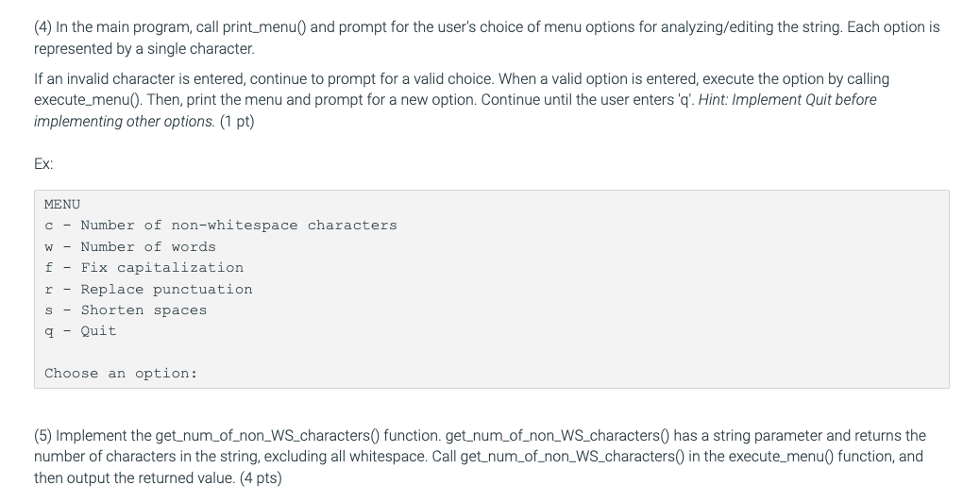Click the '(5)' step number at paragraph start

(x=43, y=436)
